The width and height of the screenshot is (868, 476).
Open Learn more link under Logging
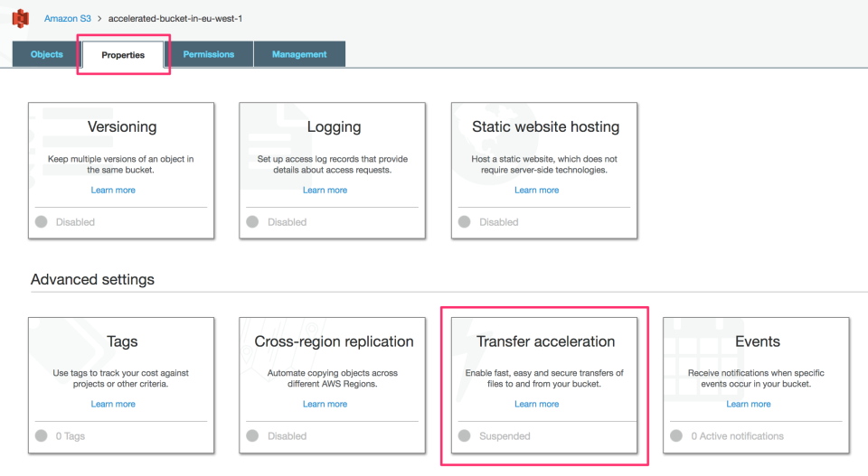pos(325,191)
